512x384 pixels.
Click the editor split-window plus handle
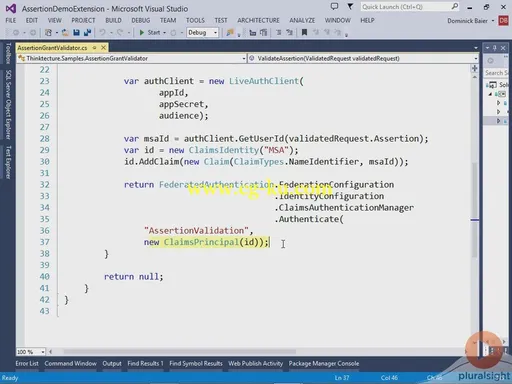475,69
